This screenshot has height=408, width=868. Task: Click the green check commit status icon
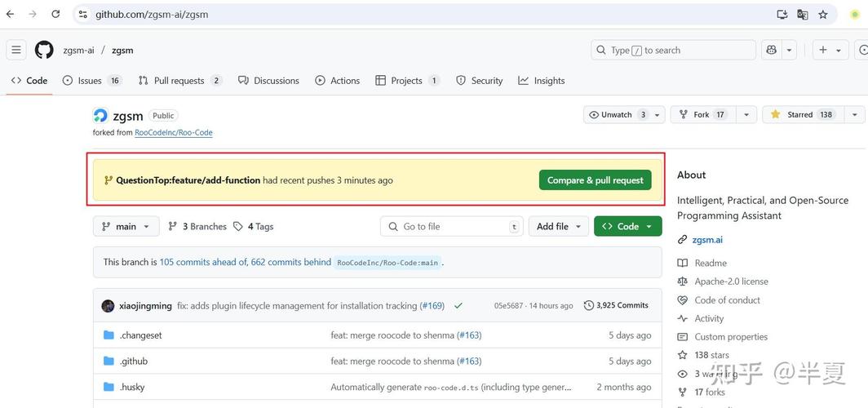click(x=458, y=305)
